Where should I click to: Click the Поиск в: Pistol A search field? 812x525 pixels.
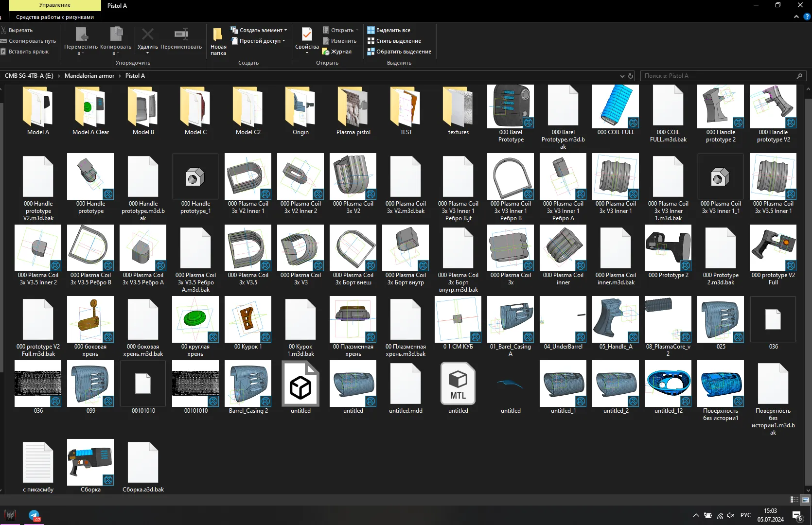pos(723,76)
